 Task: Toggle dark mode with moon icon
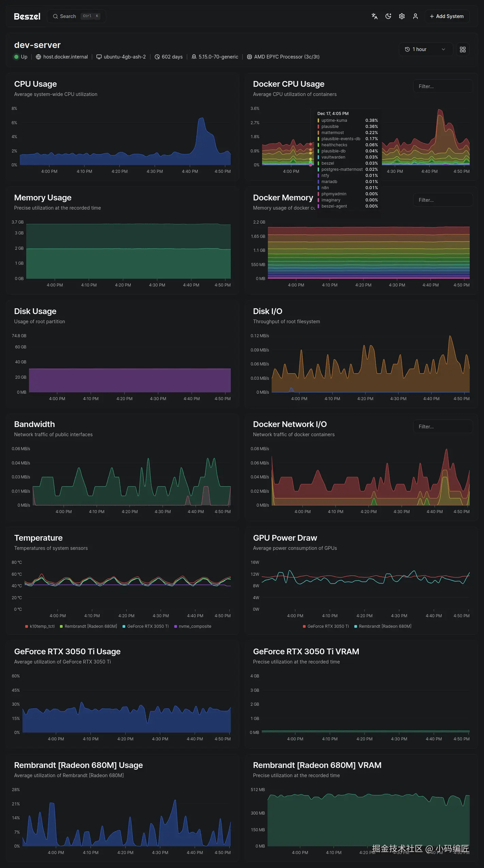(x=388, y=16)
